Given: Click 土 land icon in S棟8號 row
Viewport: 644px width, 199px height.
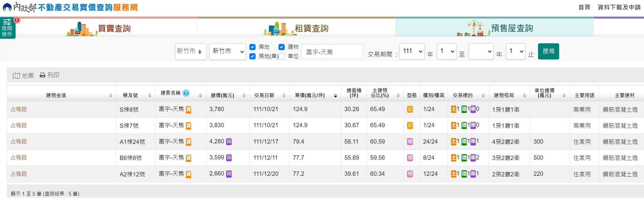Looking at the screenshot, I should (x=453, y=109).
